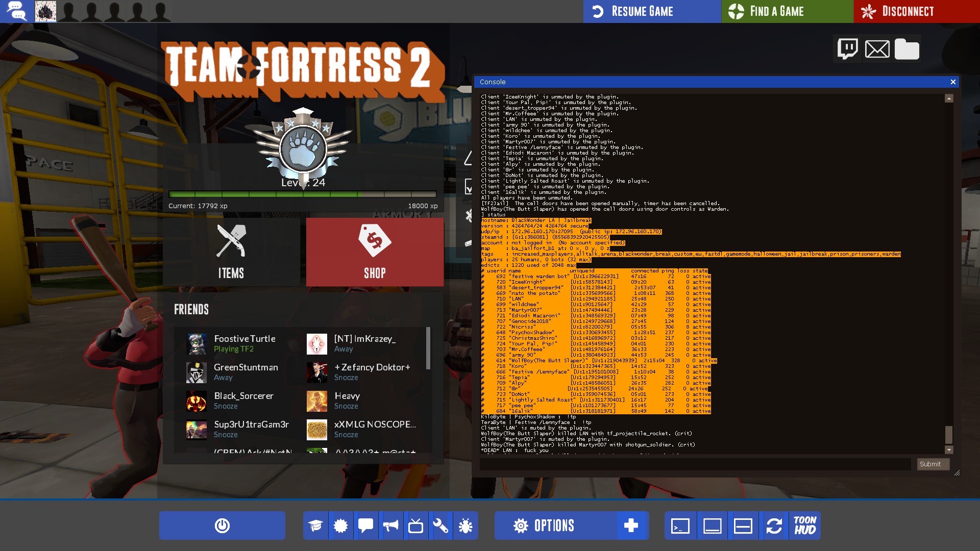Focus the console command input field

(695, 464)
